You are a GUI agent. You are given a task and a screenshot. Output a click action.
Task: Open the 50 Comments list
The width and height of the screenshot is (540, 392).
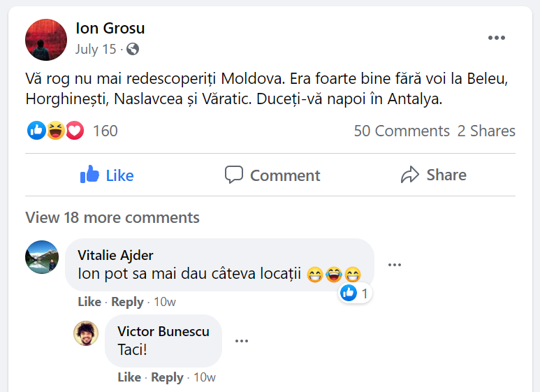[x=402, y=131]
